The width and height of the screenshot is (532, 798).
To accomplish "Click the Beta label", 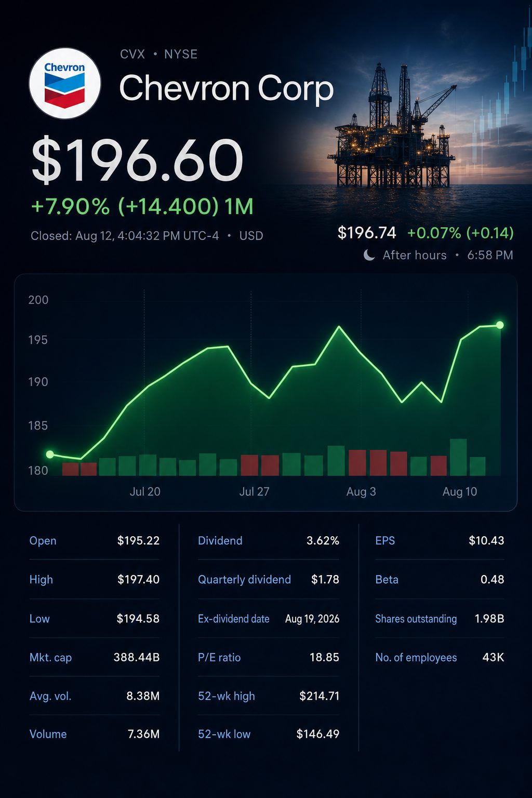I will [387, 579].
